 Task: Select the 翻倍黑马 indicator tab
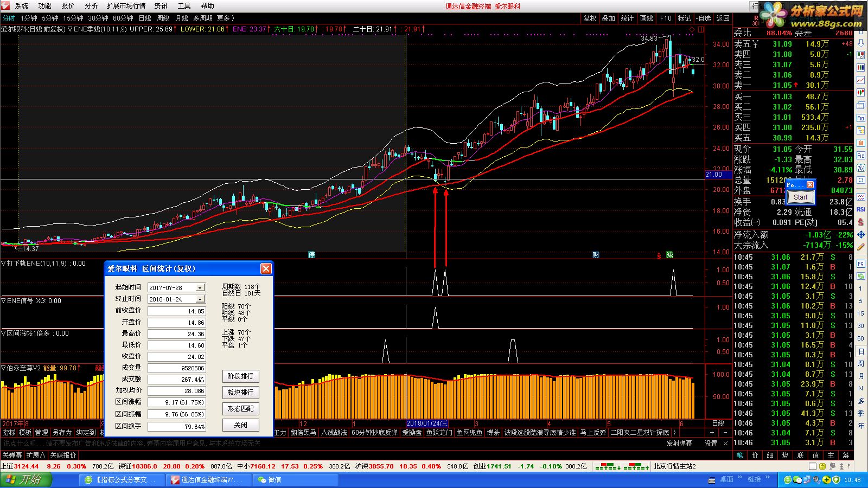pyautogui.click(x=303, y=433)
